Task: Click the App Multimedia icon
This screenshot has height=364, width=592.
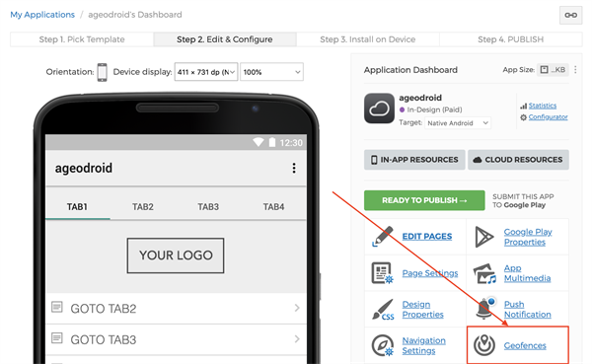Action: (484, 273)
